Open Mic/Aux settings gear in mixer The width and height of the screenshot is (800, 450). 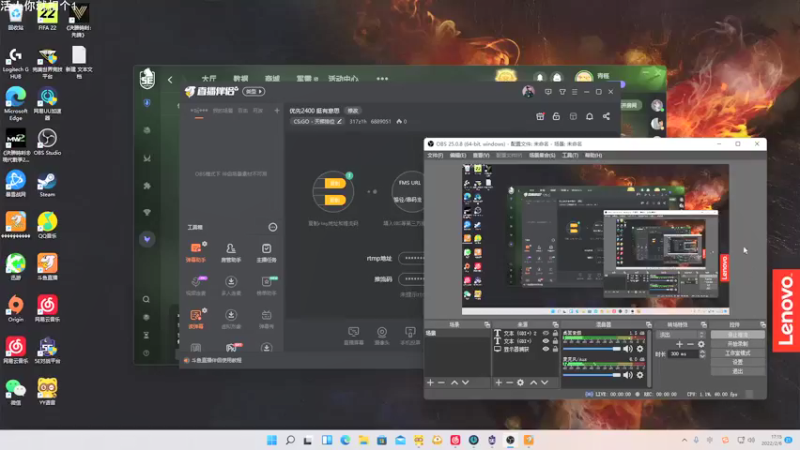[640, 375]
